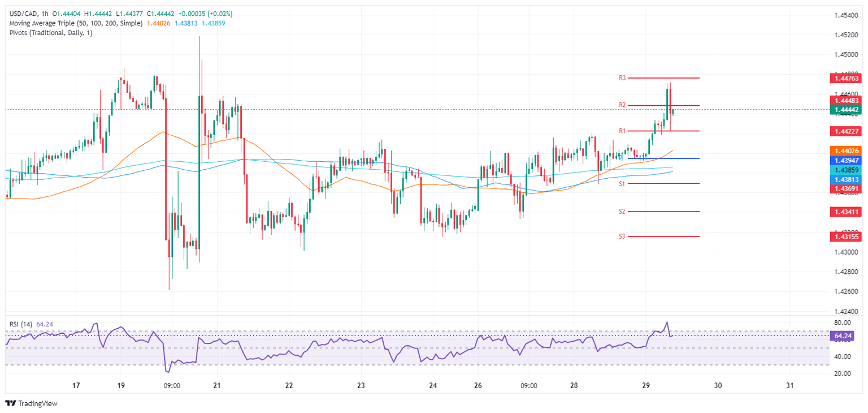Select the Pivots Traditional indicator legend

pos(51,33)
